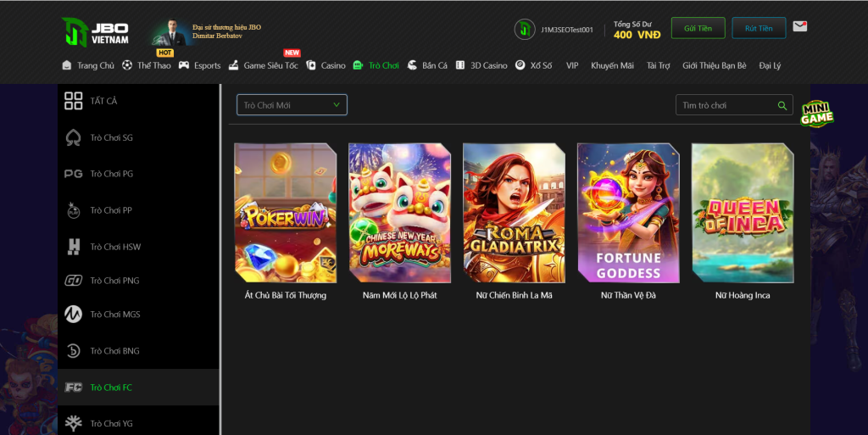The width and height of the screenshot is (868, 435).
Task: Click the Esports gamepad icon
Action: coord(184,65)
